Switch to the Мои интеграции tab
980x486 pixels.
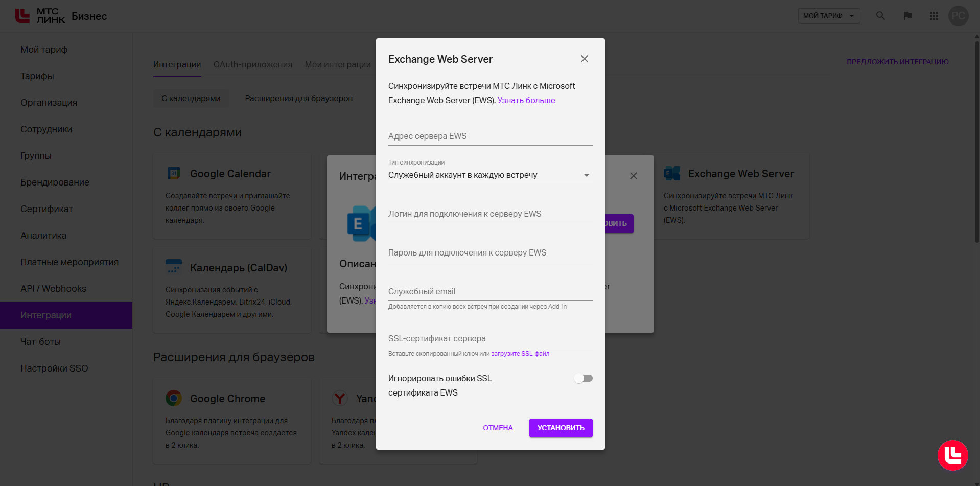[338, 64]
